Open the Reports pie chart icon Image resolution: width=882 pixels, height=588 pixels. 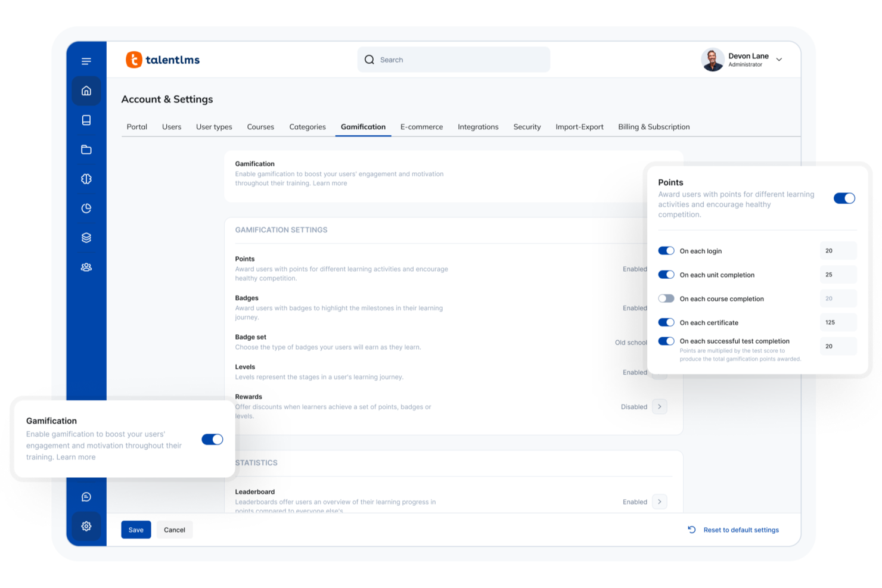(x=86, y=208)
